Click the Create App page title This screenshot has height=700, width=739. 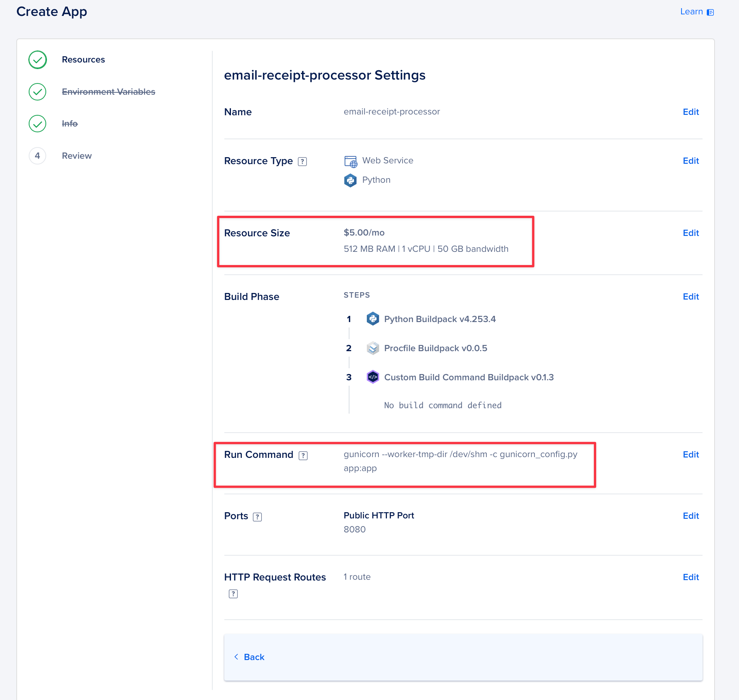[52, 12]
